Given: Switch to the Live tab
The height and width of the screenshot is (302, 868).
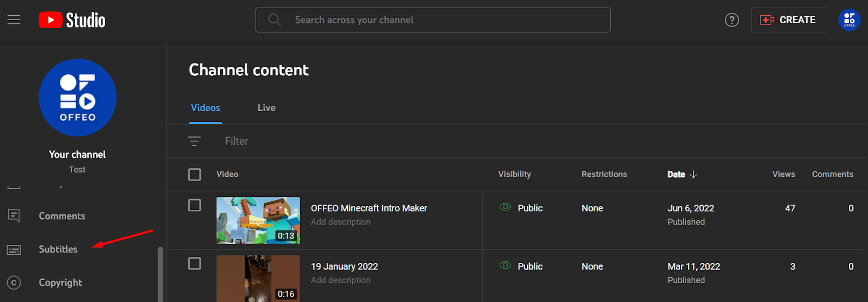Looking at the screenshot, I should click(266, 108).
